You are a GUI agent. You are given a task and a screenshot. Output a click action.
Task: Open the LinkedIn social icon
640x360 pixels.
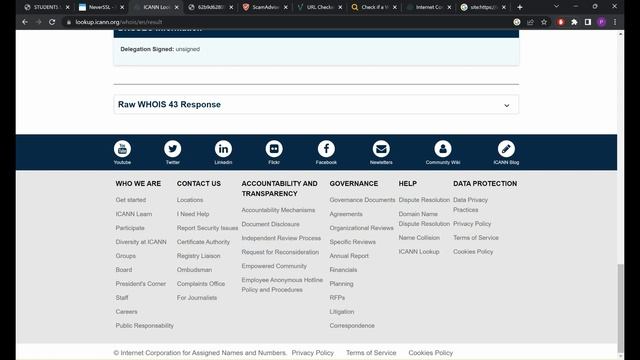[x=223, y=149]
